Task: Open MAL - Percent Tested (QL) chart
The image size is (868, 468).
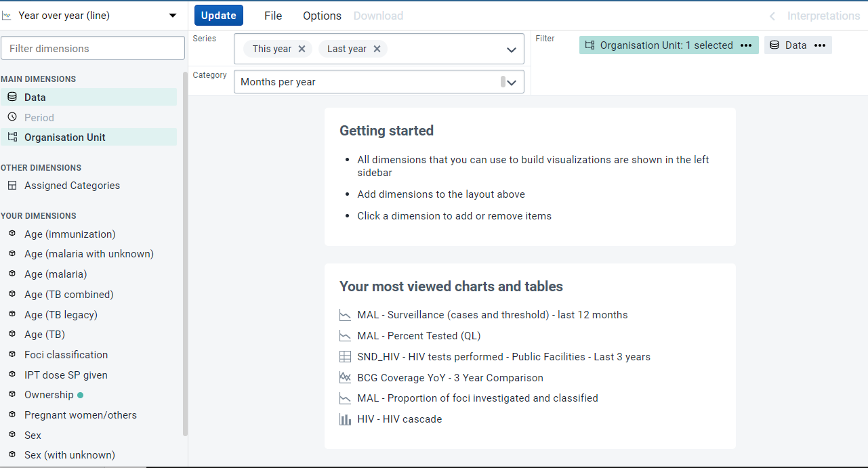Action: [419, 335]
